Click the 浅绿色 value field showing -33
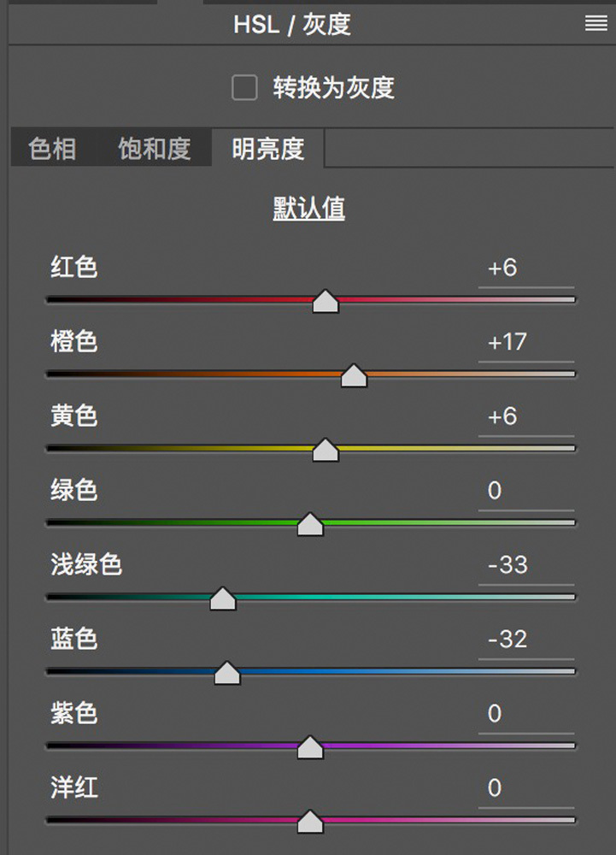616x855 pixels. 523,566
